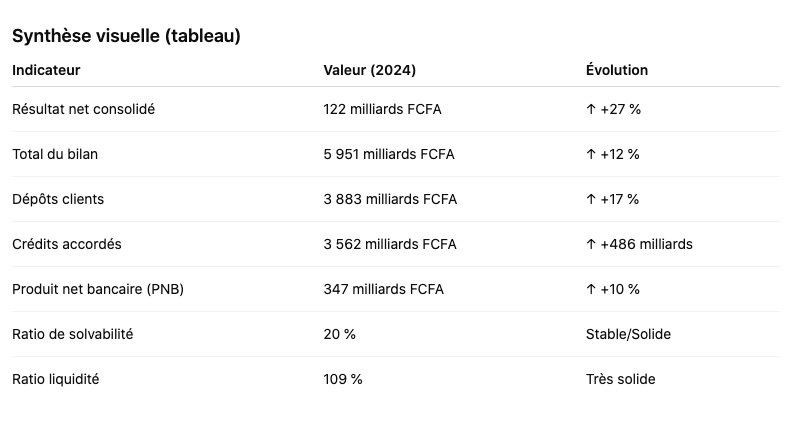Click the 'Stable/Solide' evolution cell
This screenshot has width=785, height=440.
(x=628, y=334)
